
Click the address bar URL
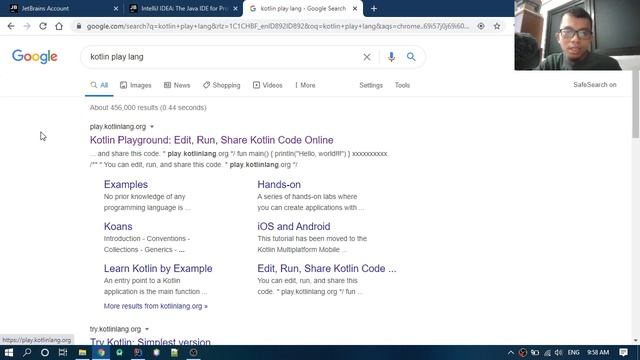click(x=278, y=26)
